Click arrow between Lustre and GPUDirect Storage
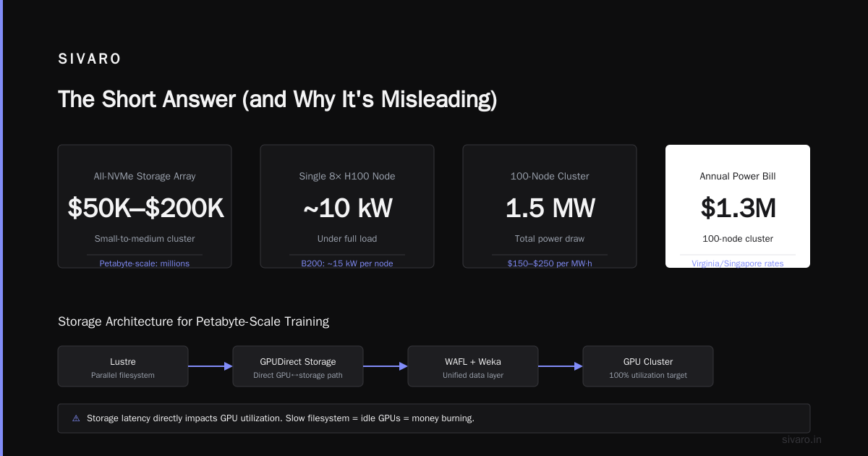The width and height of the screenshot is (868, 456). tap(210, 366)
